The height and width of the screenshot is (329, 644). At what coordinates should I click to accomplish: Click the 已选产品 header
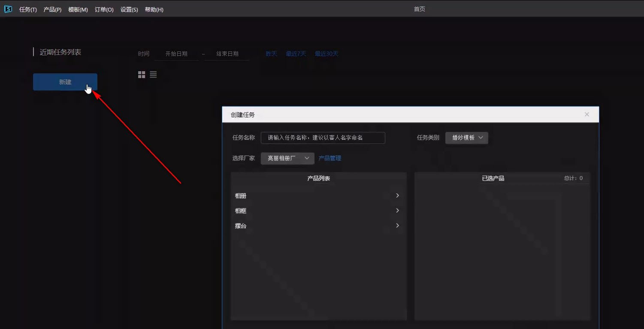(x=493, y=178)
